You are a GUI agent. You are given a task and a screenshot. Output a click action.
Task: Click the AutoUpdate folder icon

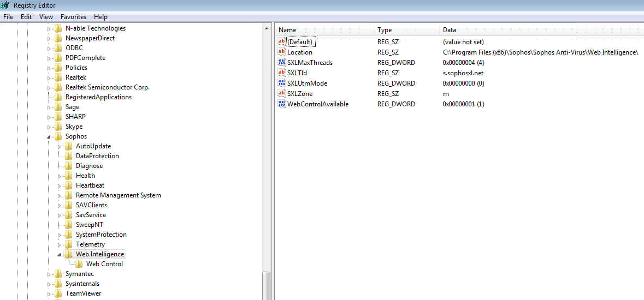(69, 146)
